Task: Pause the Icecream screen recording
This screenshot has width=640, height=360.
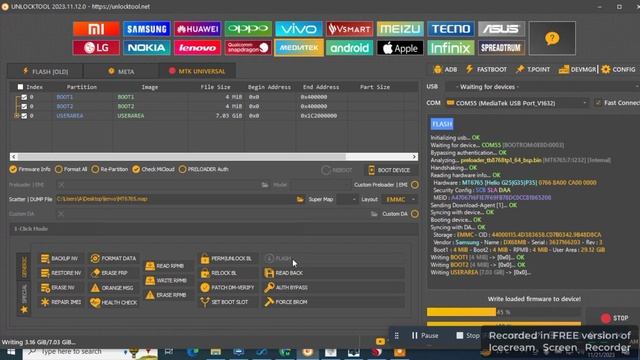Action: click(x=425, y=336)
